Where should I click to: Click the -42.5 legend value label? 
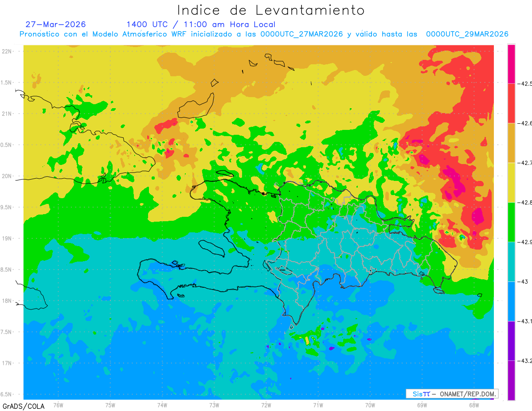click(524, 83)
